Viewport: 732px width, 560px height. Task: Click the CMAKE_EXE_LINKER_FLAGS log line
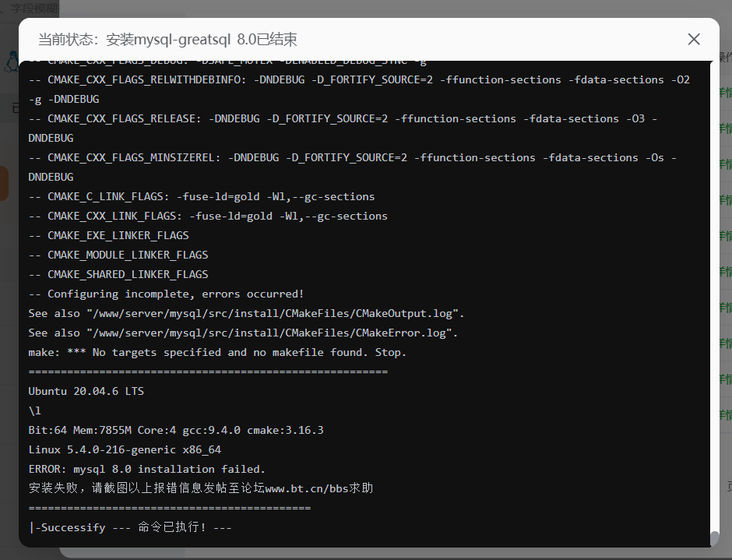108,235
